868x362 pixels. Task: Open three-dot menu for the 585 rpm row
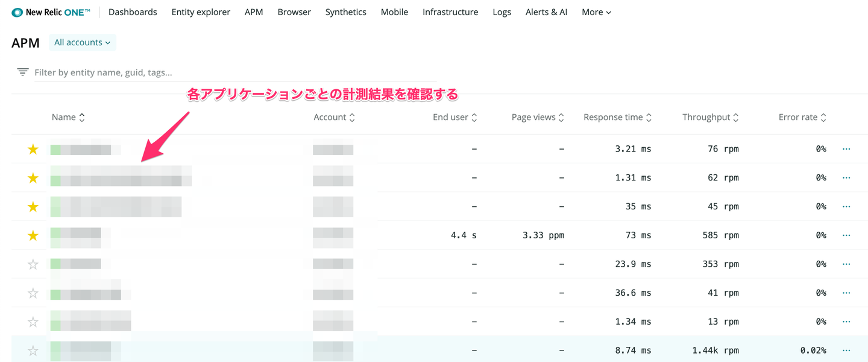coord(846,235)
